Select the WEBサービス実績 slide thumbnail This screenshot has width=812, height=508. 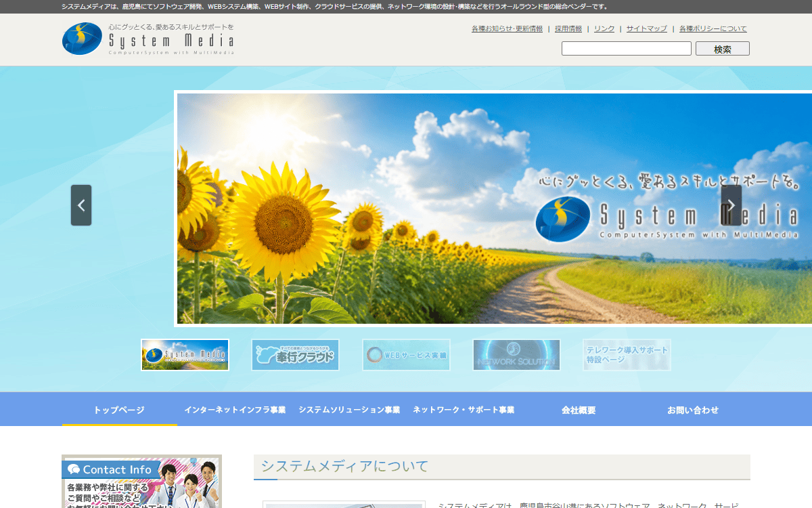406,355
